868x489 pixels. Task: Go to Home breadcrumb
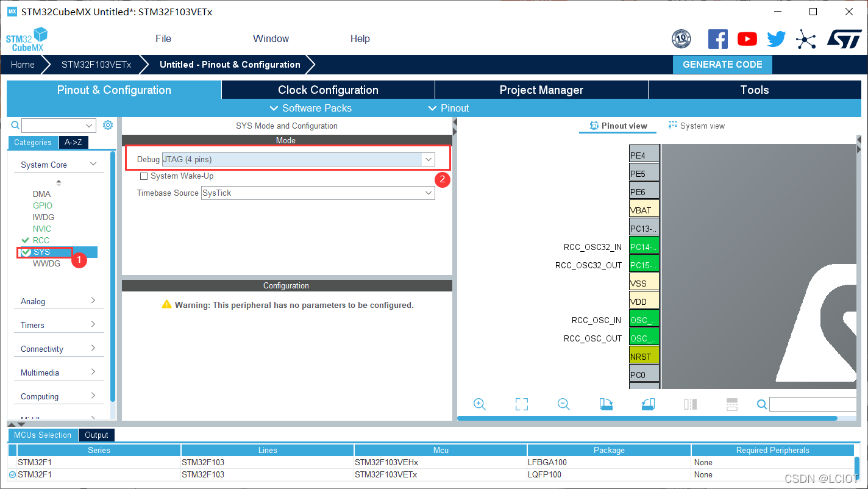tap(23, 65)
